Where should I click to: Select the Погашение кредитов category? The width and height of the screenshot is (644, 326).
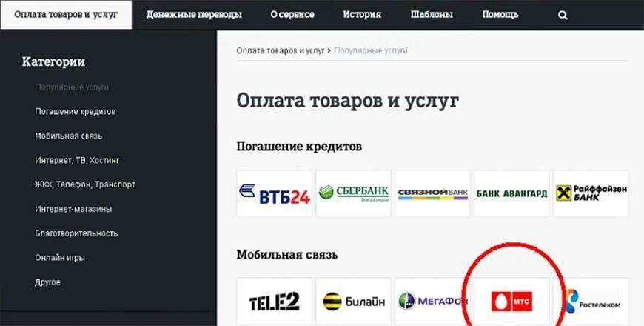(x=76, y=112)
